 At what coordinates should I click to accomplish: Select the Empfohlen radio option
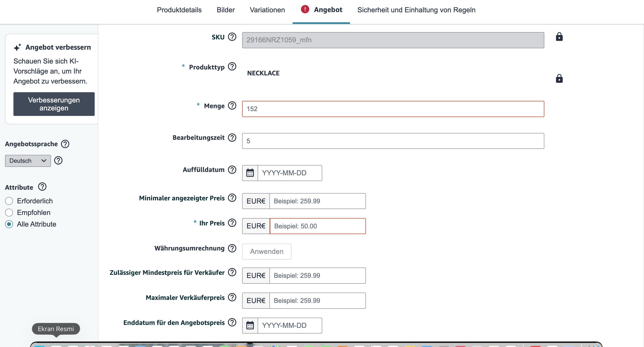coord(9,212)
